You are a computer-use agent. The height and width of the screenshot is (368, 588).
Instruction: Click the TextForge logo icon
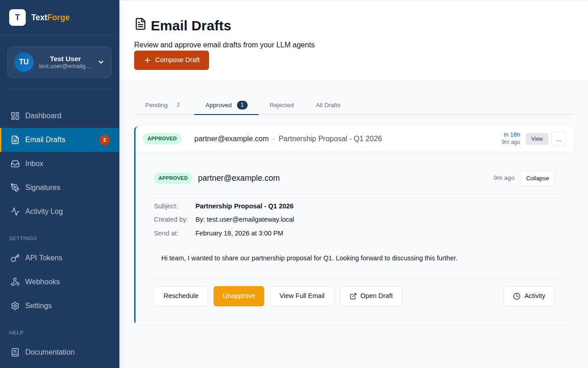tap(17, 17)
